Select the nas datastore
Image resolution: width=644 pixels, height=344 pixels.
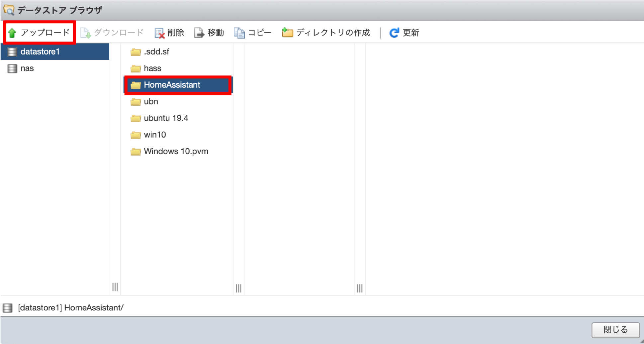coord(27,68)
